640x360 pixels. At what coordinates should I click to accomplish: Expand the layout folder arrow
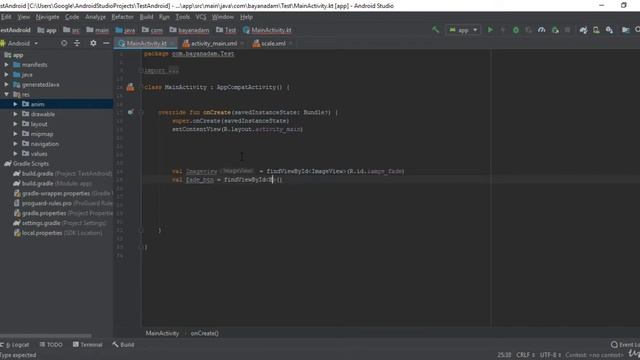[x=15, y=124]
